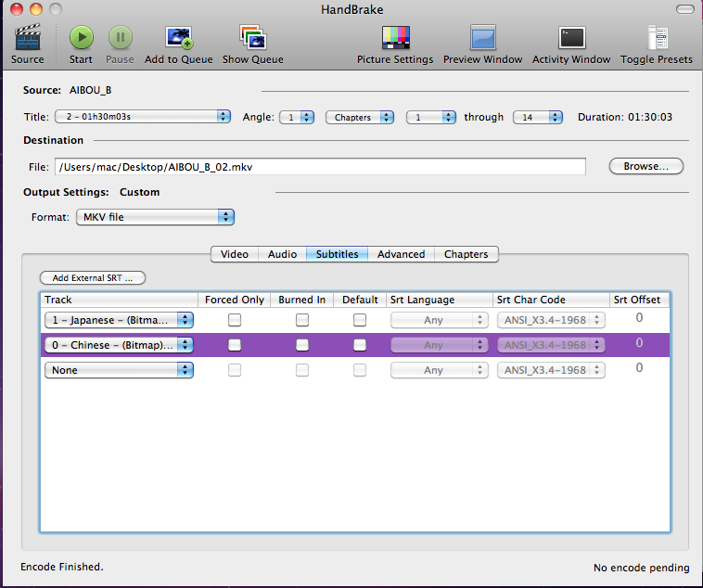Screen dimensions: 703x588
Task: Click the Toggle Presets icon
Action: click(x=658, y=37)
